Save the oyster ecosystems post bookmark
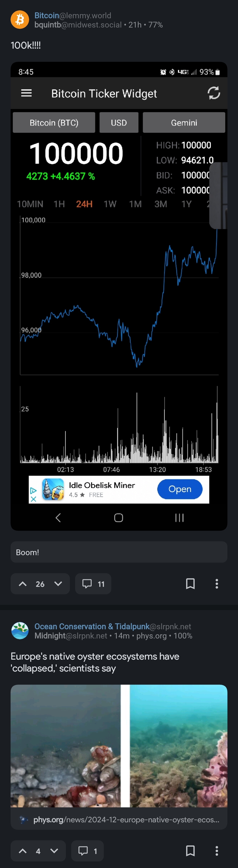This screenshot has width=238, height=868. [x=190, y=851]
